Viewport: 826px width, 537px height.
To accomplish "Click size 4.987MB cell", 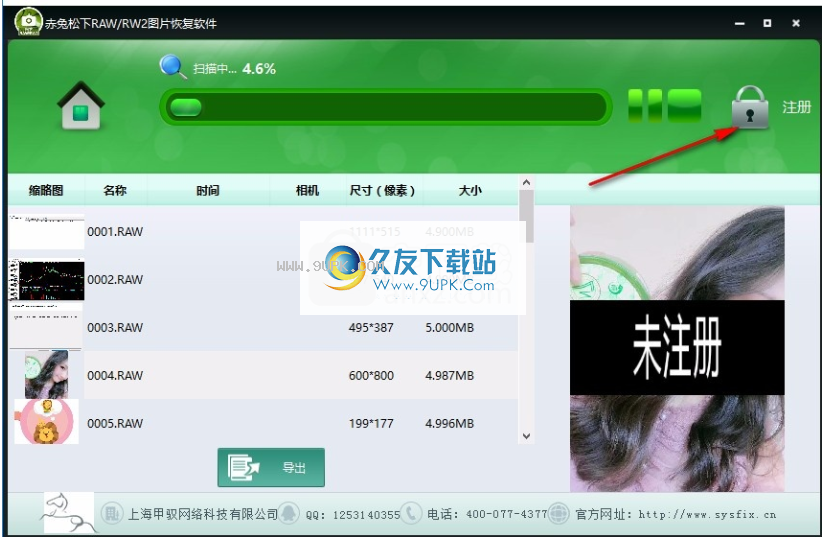I will pos(449,376).
